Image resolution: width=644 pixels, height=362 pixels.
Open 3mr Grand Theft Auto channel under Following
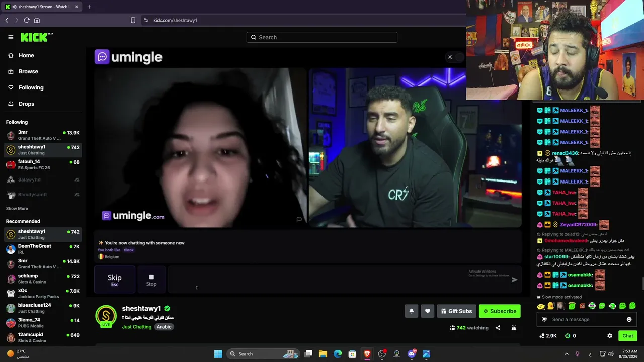pyautogui.click(x=43, y=135)
